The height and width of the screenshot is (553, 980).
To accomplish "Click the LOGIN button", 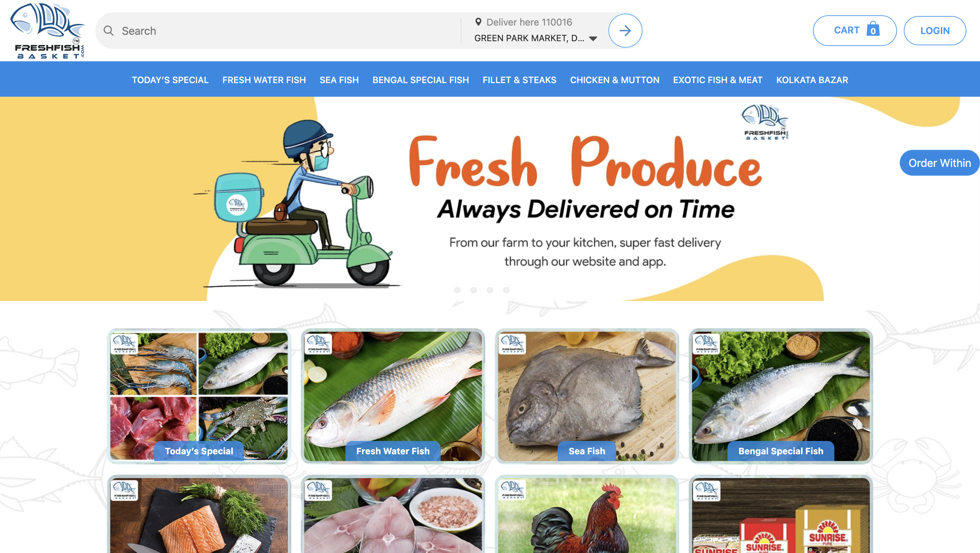I will [935, 30].
